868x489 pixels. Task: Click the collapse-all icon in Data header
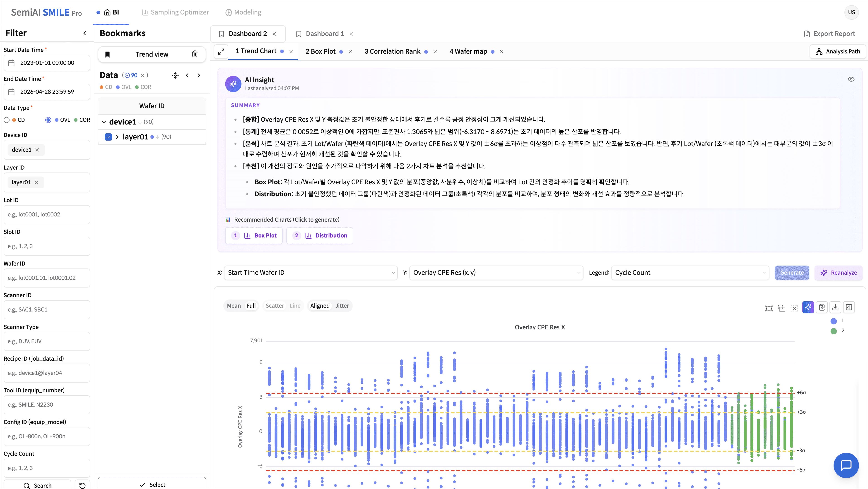[x=175, y=75]
